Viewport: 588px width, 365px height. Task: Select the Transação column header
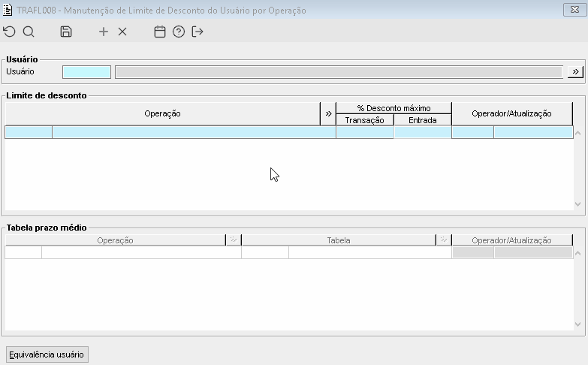pyautogui.click(x=364, y=120)
